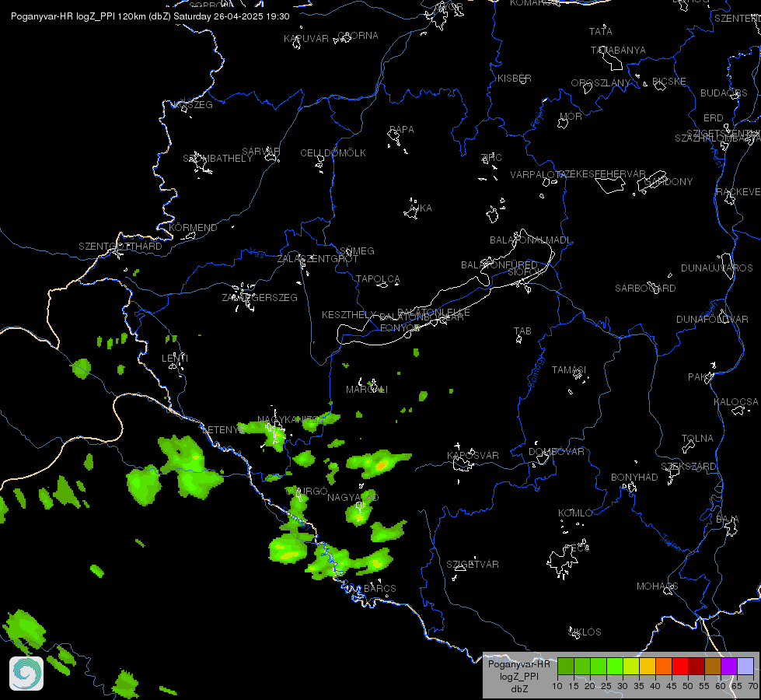Click the 10-15 dBZ dark green legend swatch

tap(565, 667)
